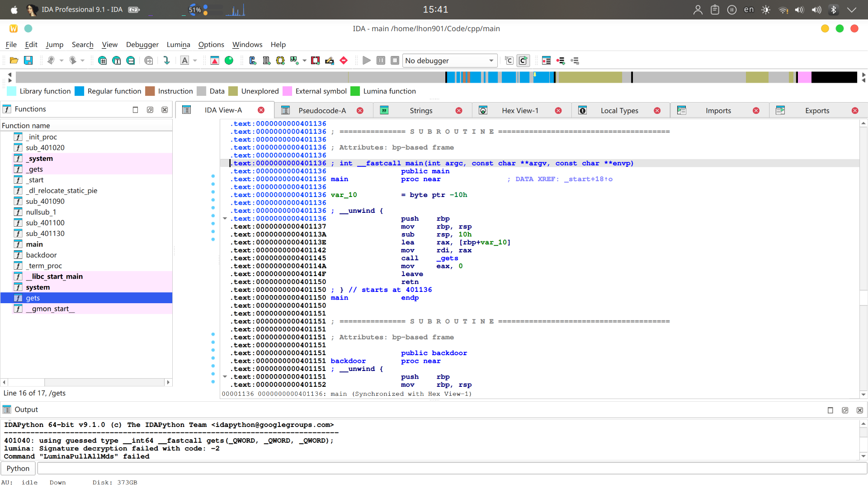Click the text search 'A' icon
Viewport: 868px width, 488px height.
(184, 61)
